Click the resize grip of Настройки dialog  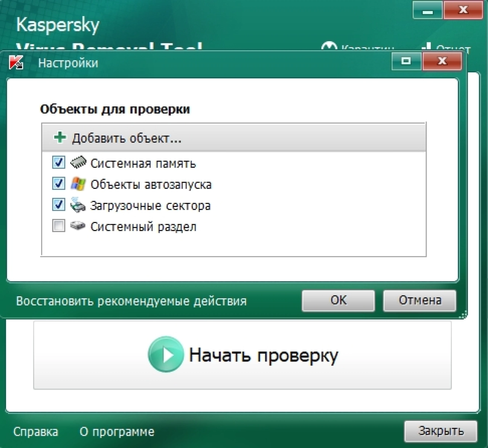point(463,315)
